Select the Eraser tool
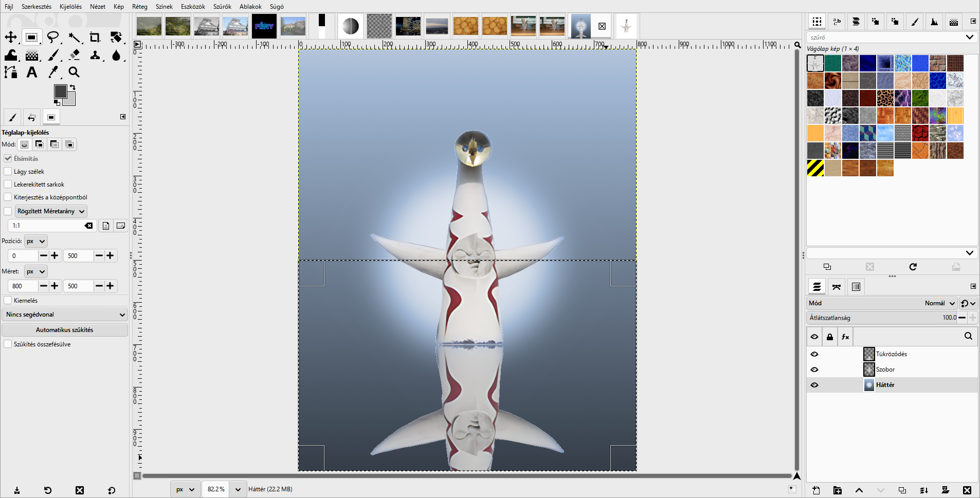Viewport: 980px width, 498px height. 74,54
